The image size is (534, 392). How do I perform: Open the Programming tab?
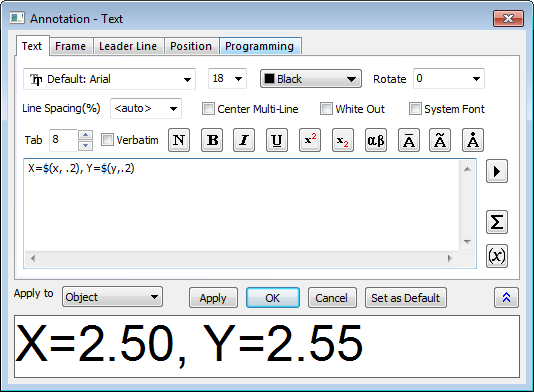coord(260,46)
